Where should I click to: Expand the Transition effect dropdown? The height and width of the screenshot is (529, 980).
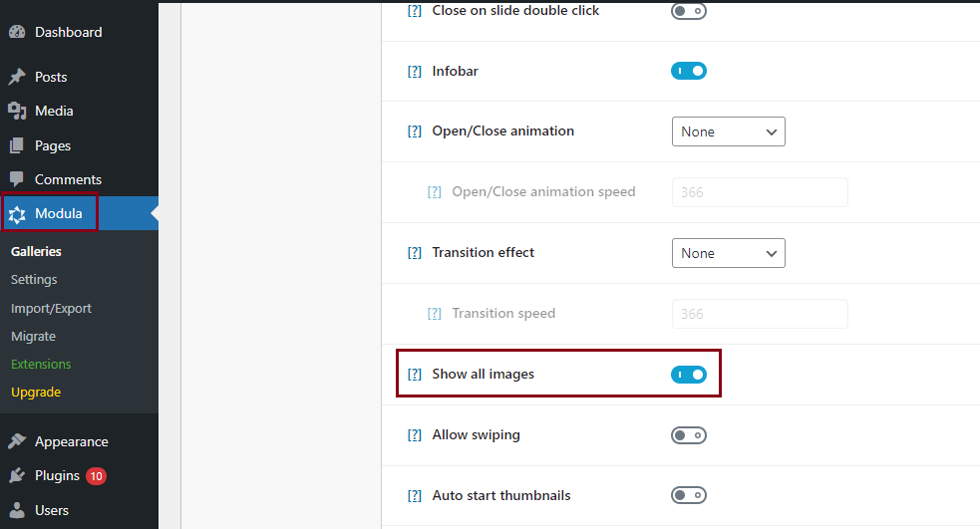click(729, 253)
